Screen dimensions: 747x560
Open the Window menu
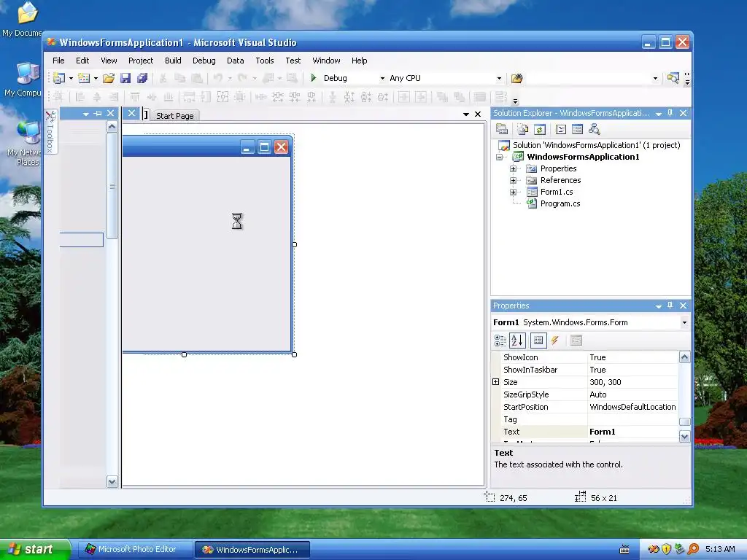326,61
